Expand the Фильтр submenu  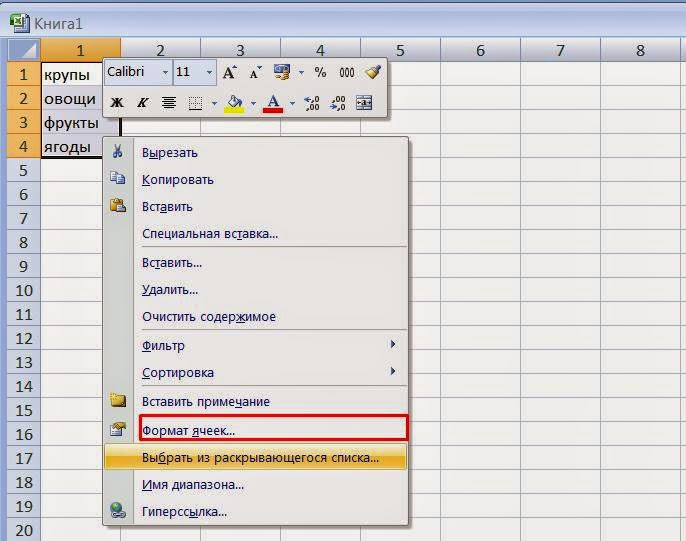pyautogui.click(x=256, y=346)
